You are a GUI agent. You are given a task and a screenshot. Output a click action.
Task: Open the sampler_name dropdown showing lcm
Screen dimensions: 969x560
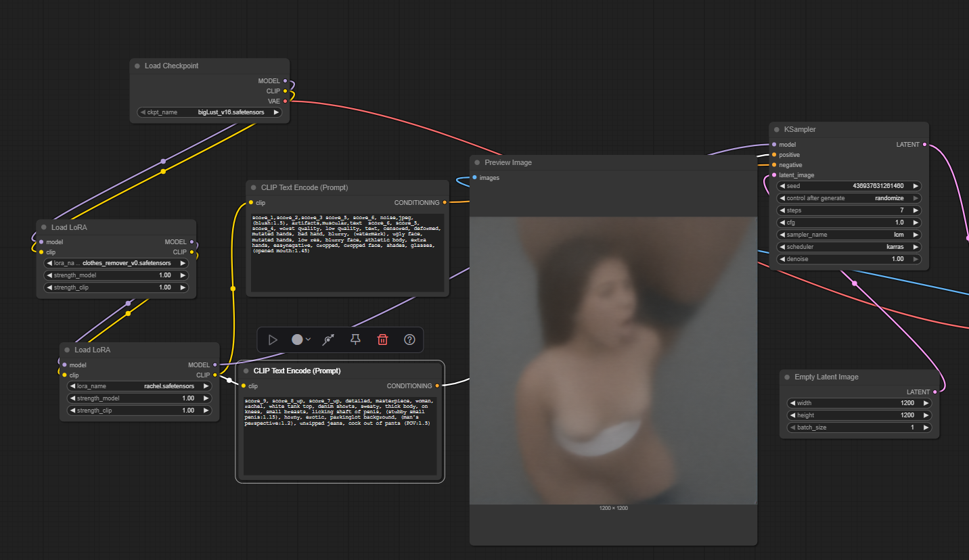[849, 235]
